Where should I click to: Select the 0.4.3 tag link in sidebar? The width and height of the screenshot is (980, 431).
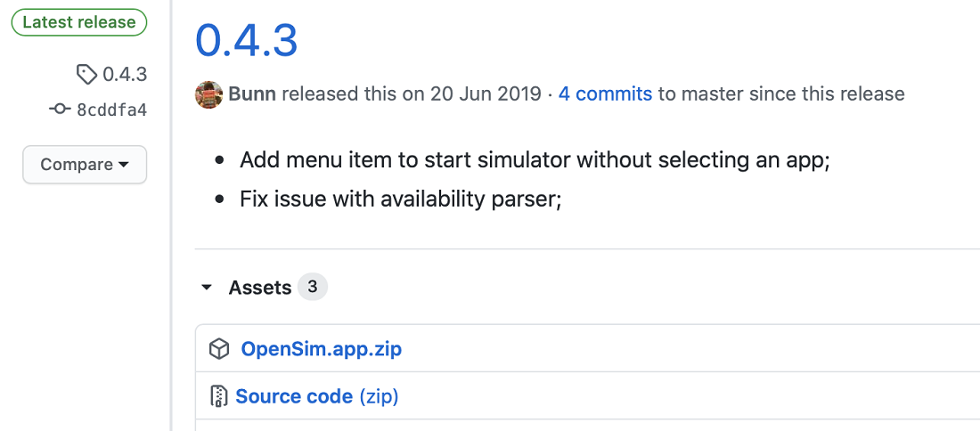[x=125, y=75]
